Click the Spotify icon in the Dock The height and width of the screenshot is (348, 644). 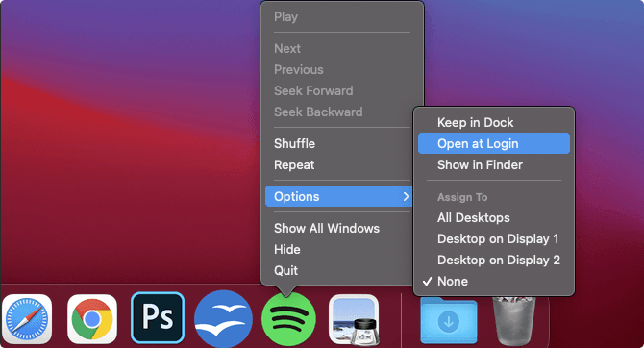pos(288,319)
